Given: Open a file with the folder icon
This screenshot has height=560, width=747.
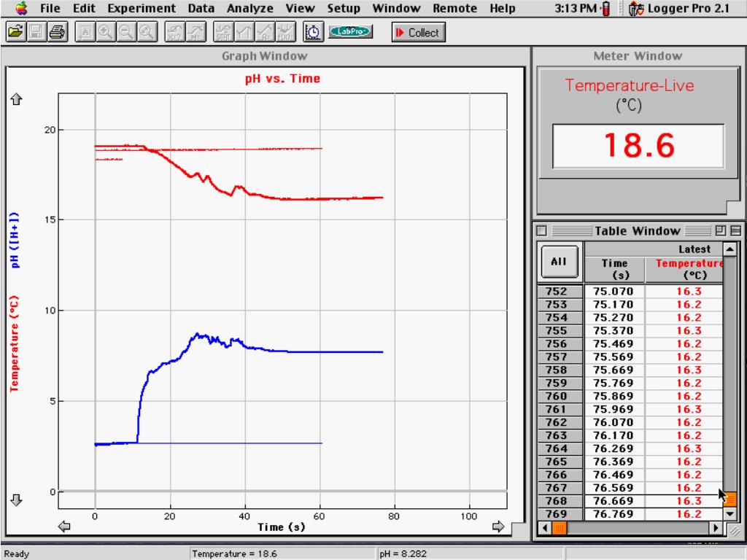Looking at the screenshot, I should (16, 32).
